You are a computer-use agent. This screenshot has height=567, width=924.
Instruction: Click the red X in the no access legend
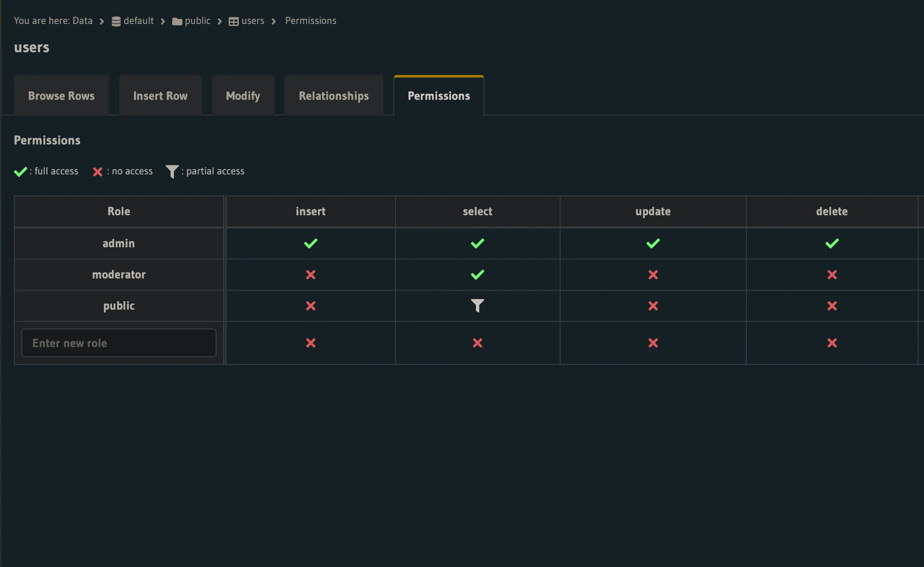[97, 172]
